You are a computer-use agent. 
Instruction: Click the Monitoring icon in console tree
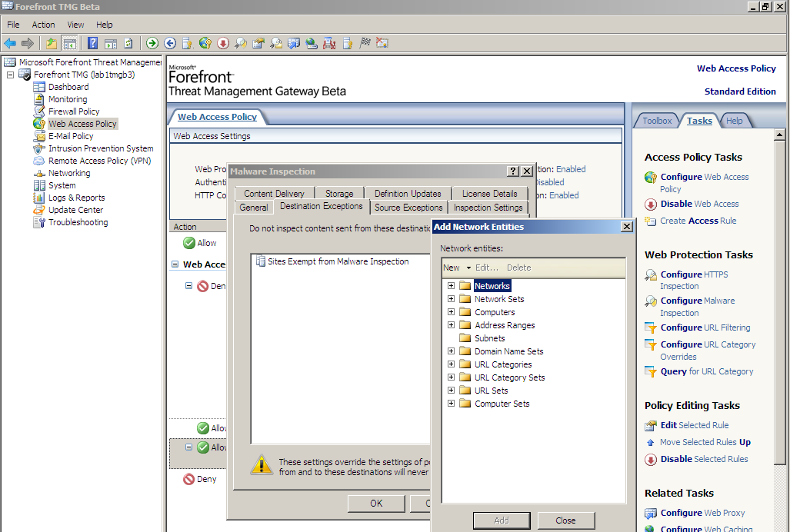pos(39,99)
